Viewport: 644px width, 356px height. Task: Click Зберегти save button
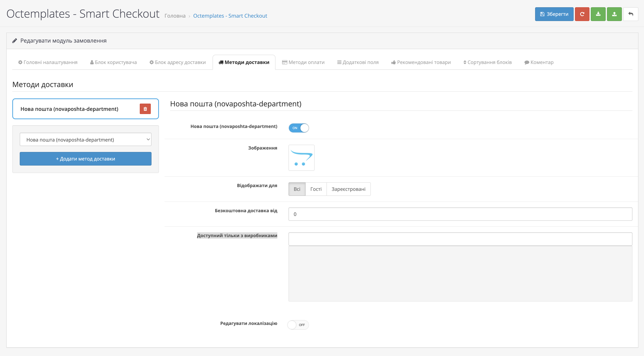point(554,14)
